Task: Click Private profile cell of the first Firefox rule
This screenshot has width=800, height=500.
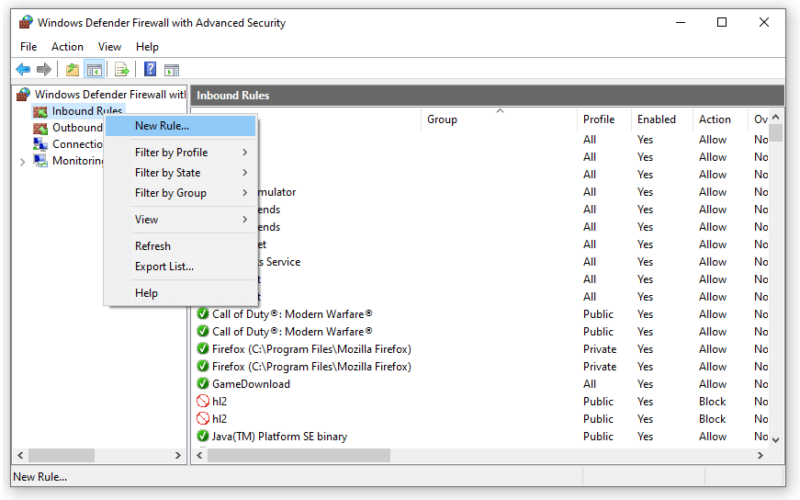Action: 599,349
